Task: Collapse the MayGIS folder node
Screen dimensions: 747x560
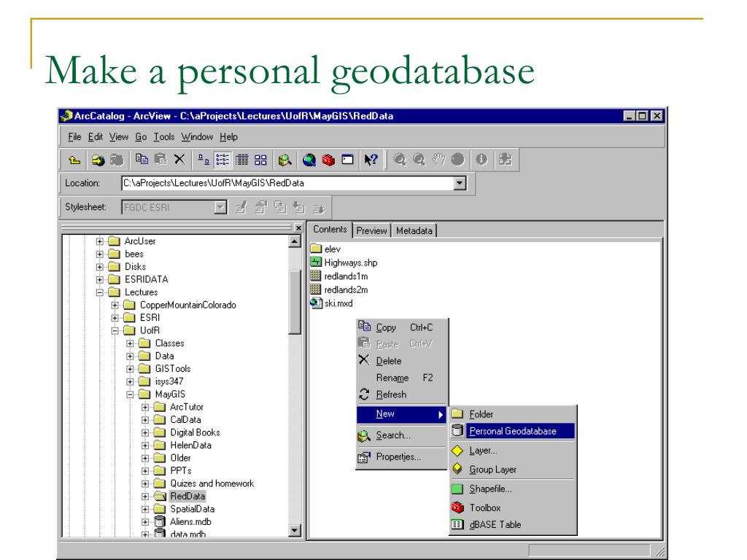Action: 130,394
